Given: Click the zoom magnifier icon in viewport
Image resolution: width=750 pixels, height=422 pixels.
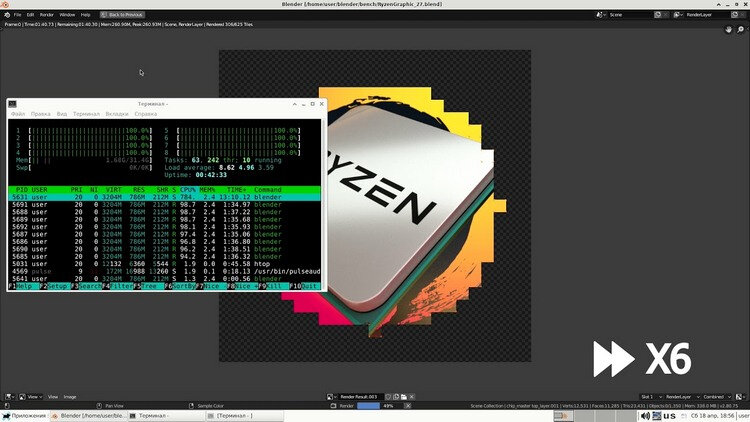Looking at the screenshot, I should 740,30.
